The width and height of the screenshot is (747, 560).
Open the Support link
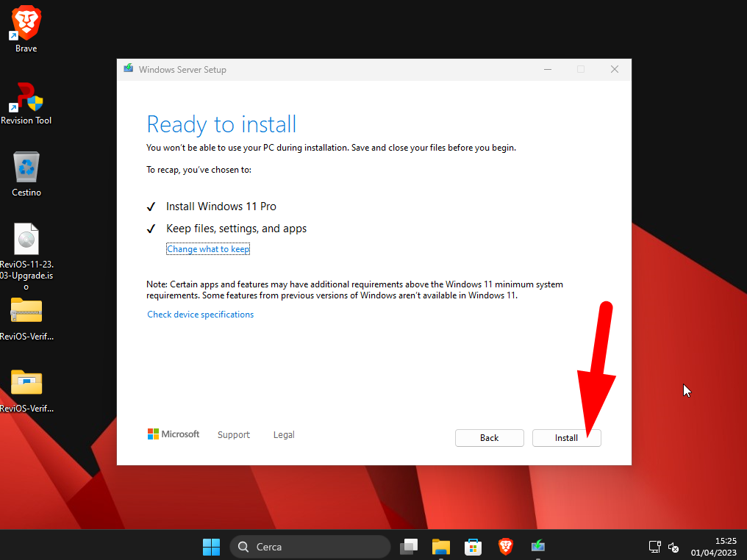[x=234, y=435]
